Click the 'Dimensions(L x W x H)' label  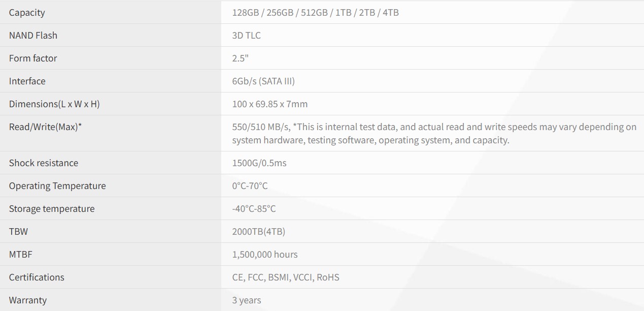(54, 104)
